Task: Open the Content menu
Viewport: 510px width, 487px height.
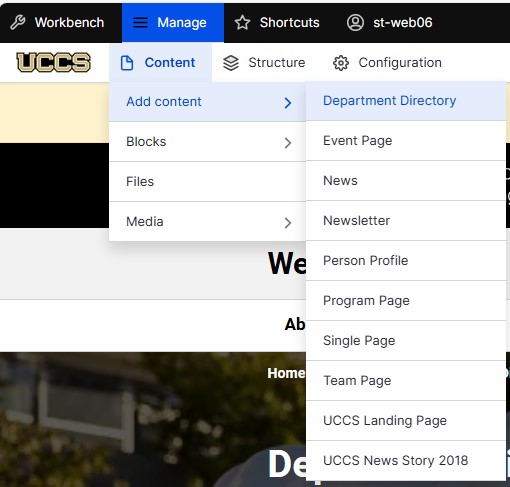Action: [160, 63]
